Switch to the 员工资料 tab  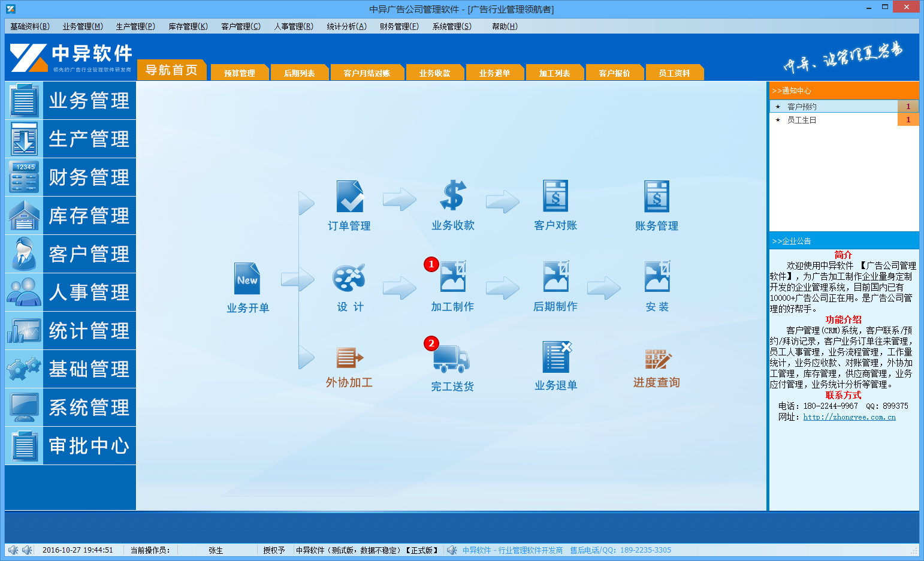click(x=674, y=73)
